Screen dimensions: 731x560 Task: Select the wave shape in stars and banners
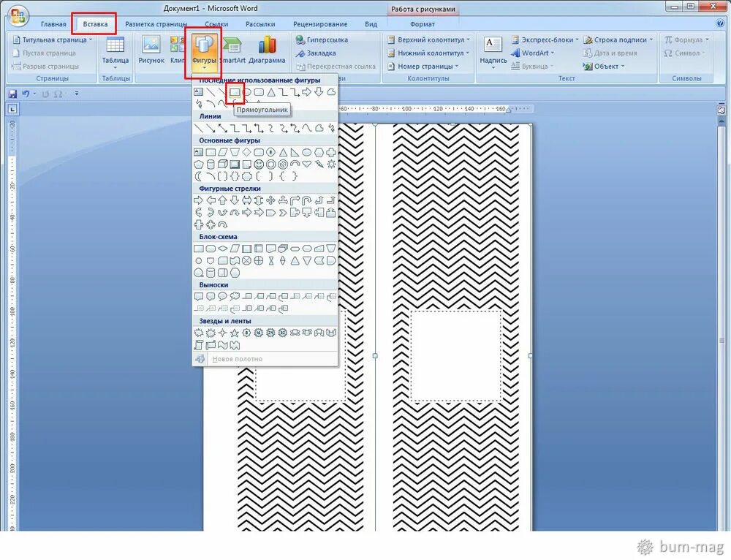click(x=222, y=345)
